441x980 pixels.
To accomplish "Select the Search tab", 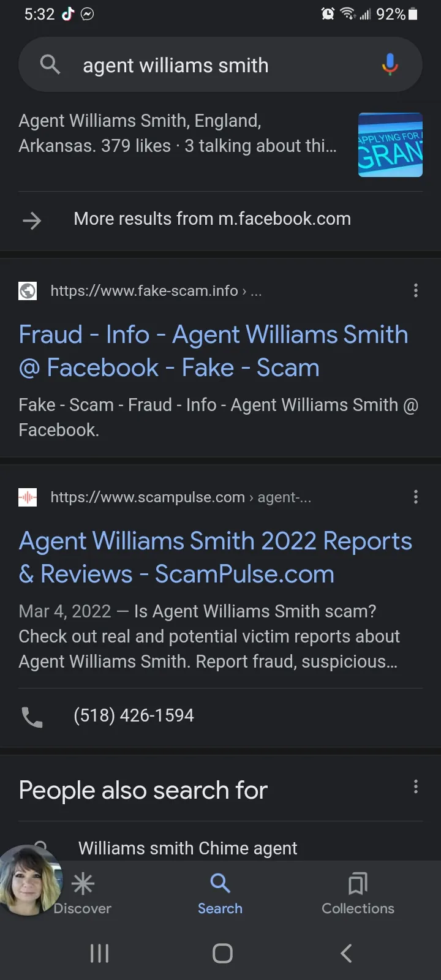I will (220, 894).
